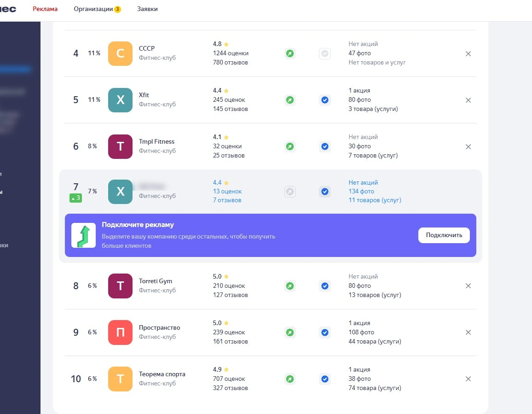
Task: Remove Пространство from the list
Action: pos(468,332)
